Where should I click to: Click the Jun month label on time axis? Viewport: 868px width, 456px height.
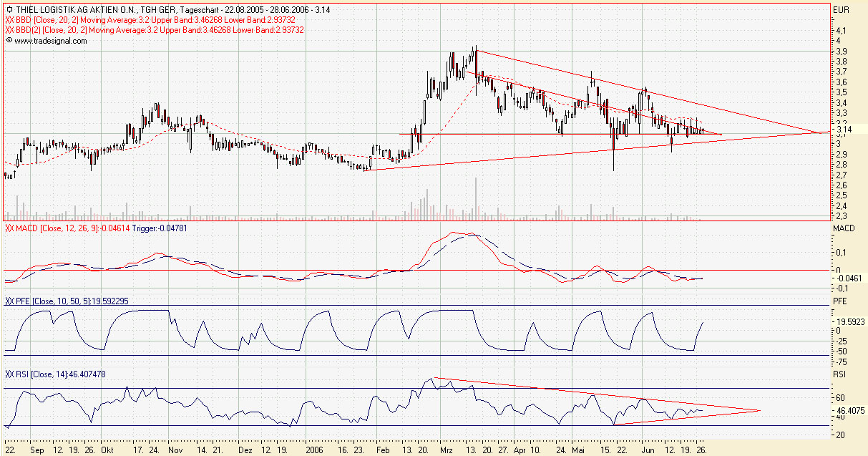[x=648, y=452]
